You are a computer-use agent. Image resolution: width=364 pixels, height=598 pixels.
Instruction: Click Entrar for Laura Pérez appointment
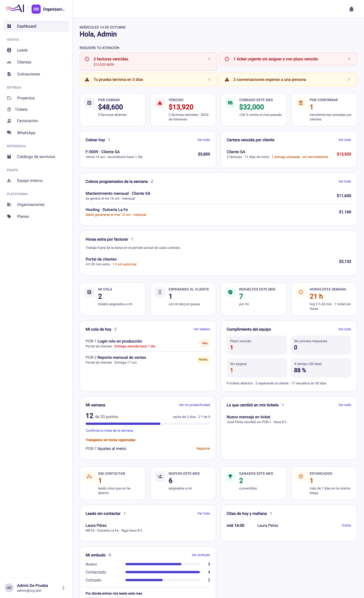[347, 525]
